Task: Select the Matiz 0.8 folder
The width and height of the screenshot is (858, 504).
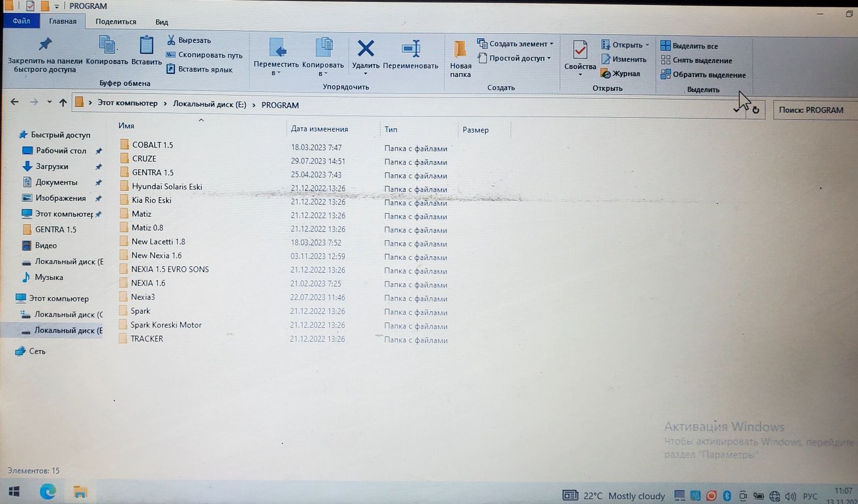Action: (141, 227)
